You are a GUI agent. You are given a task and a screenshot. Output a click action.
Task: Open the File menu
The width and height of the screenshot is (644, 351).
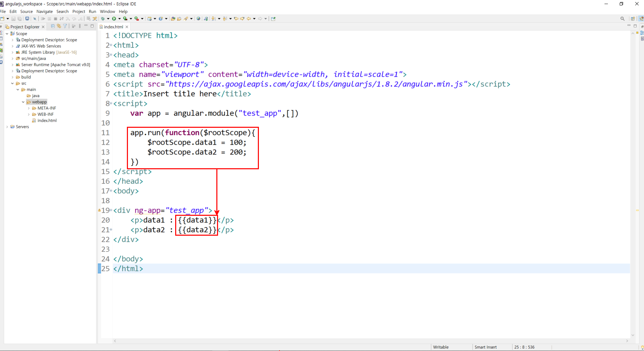(x=3, y=11)
